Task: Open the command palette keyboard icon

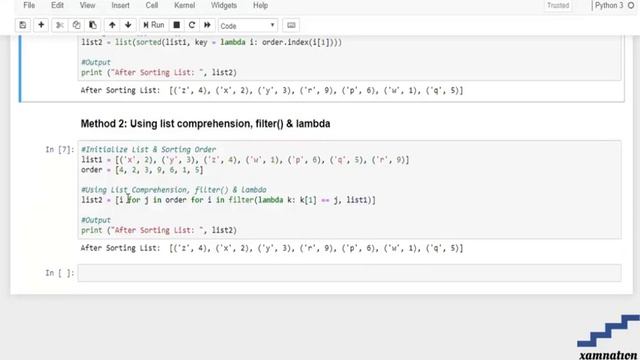Action: click(291, 25)
